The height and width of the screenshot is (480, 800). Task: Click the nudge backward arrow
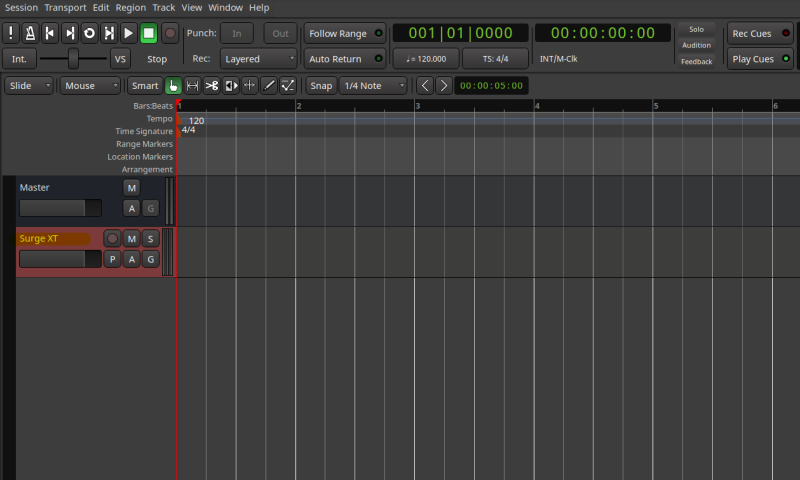424,86
